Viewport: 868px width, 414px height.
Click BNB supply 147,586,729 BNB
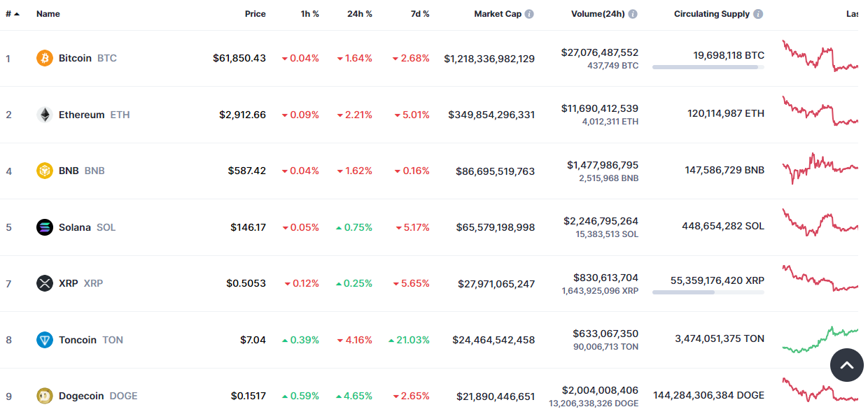coord(725,170)
